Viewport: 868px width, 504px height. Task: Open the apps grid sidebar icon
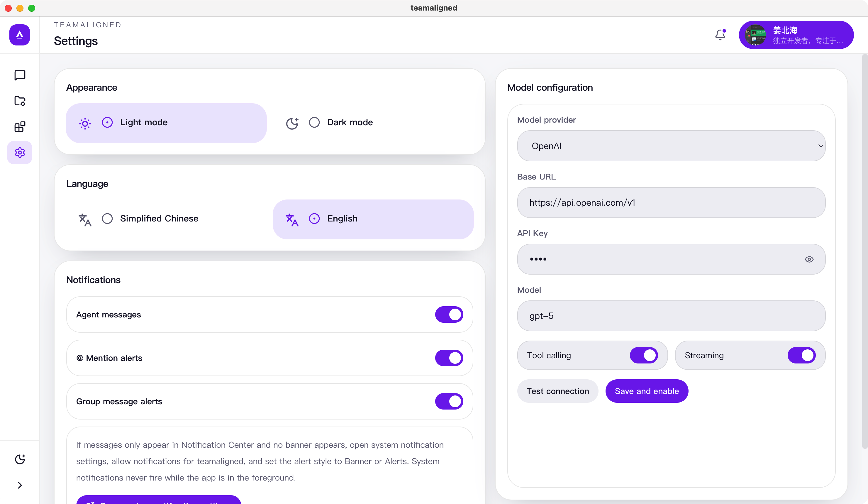pos(20,127)
